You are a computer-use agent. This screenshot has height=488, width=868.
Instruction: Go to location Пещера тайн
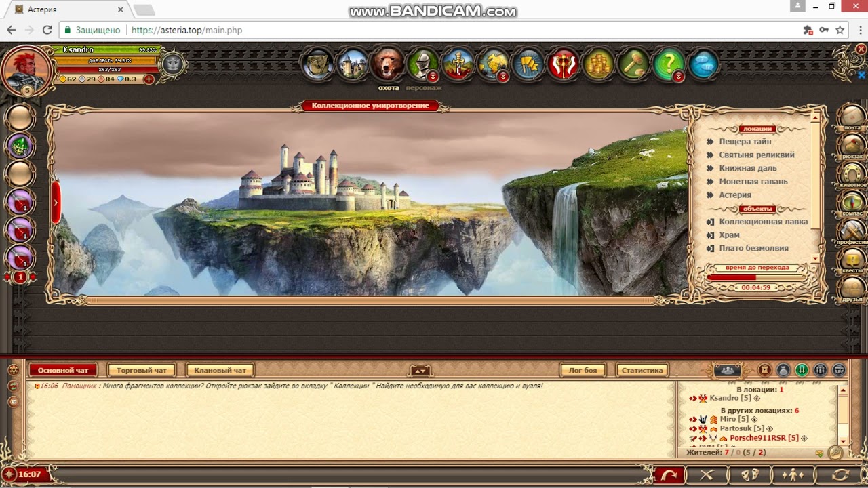[745, 142]
